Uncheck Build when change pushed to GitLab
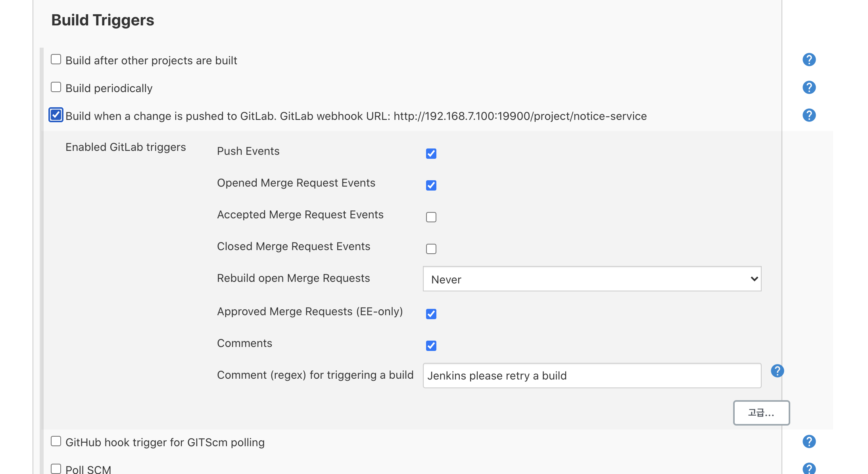The width and height of the screenshot is (868, 474). (x=56, y=115)
